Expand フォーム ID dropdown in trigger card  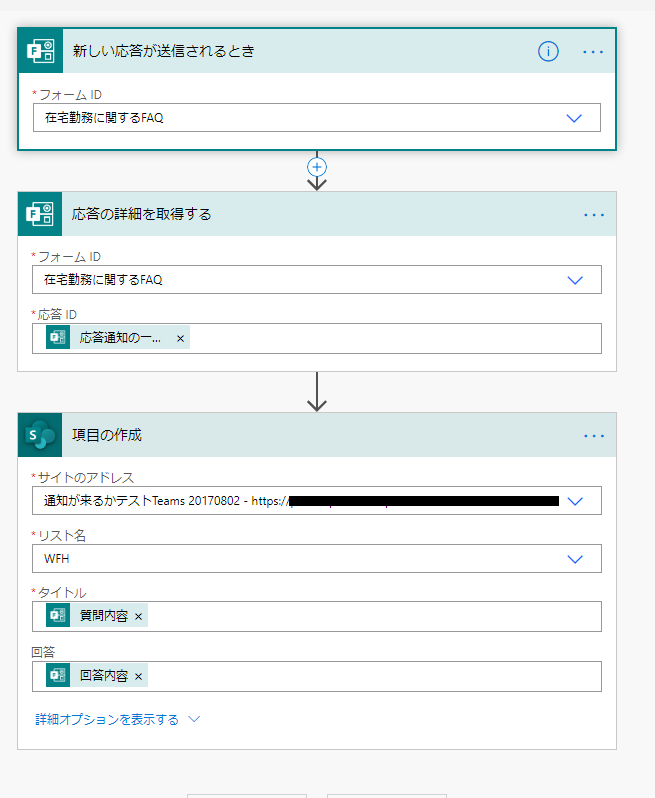tap(574, 118)
